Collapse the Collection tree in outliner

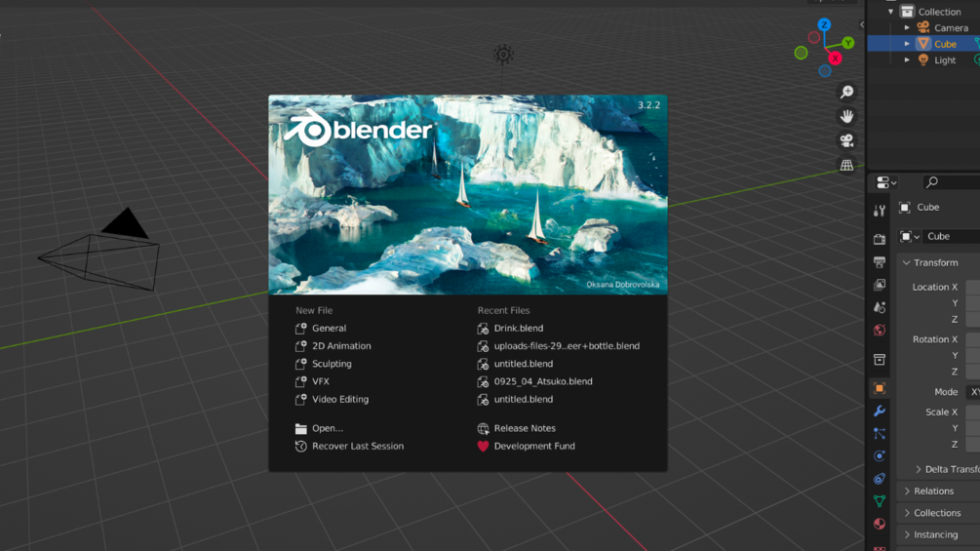pyautogui.click(x=890, y=12)
